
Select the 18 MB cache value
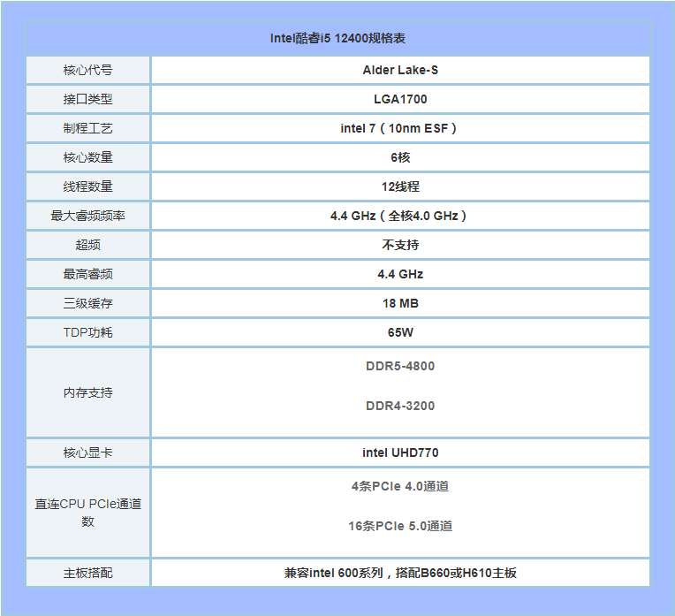point(400,303)
